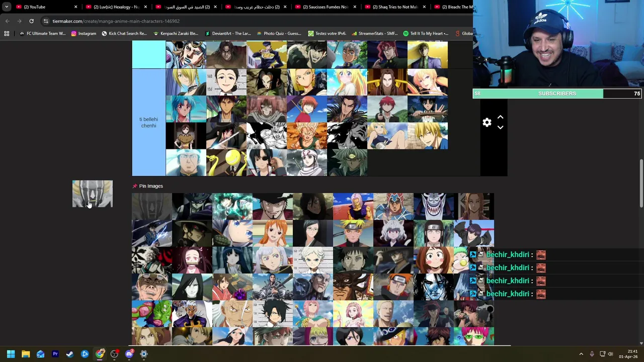Close the Saucisses Fumées tab

[x=355, y=7]
